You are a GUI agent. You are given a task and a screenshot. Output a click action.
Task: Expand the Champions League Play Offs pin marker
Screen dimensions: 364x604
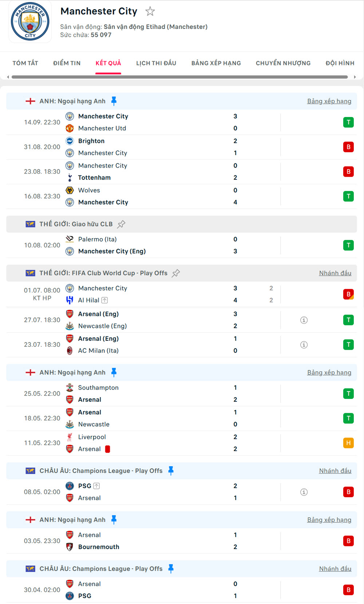(171, 470)
